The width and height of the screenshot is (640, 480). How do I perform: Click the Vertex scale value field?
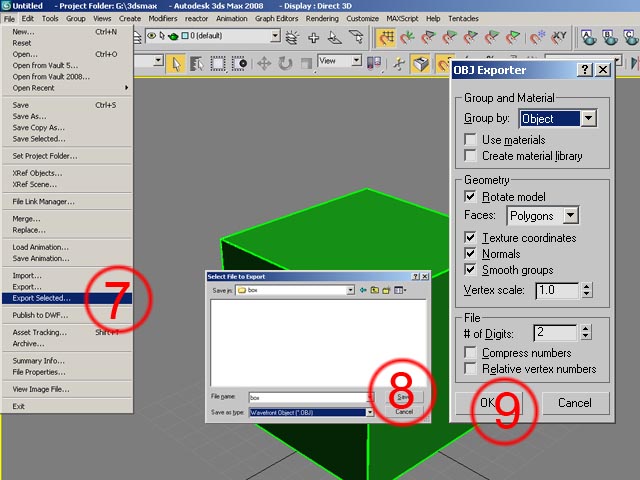(x=557, y=290)
